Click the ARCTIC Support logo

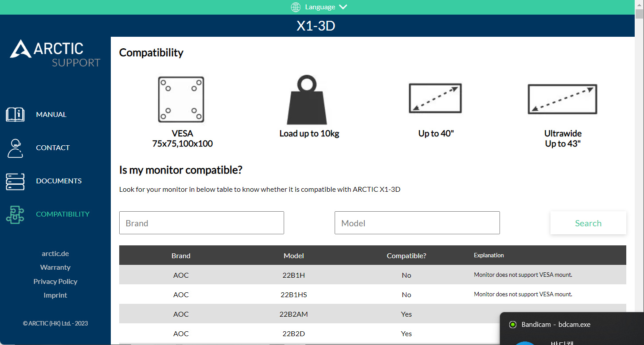coord(55,54)
